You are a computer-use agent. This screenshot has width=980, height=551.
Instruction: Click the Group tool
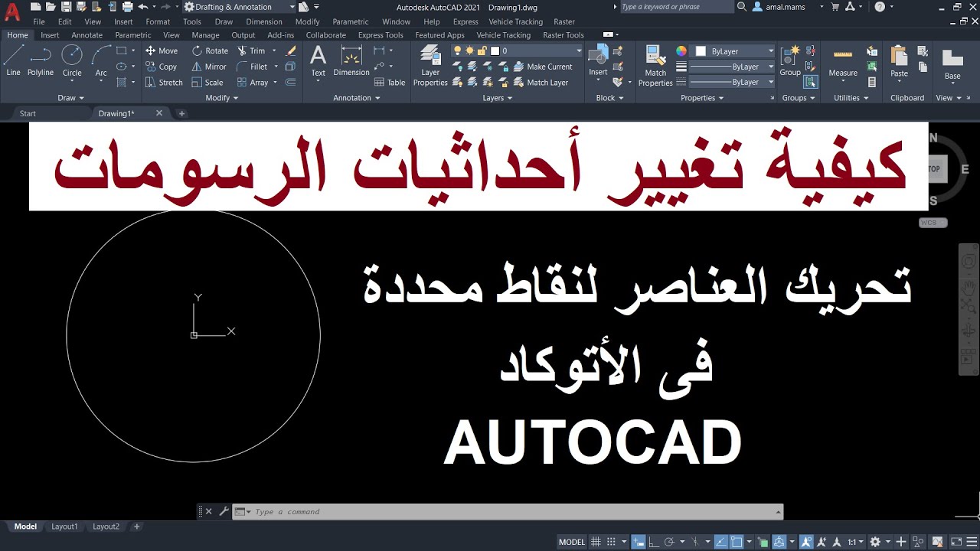[790, 60]
